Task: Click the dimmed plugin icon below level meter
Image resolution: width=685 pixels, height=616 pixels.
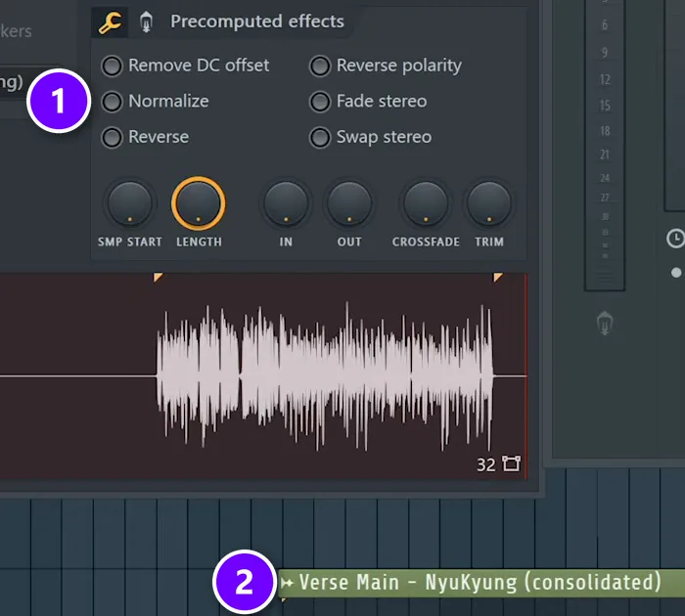Action: 605,324
